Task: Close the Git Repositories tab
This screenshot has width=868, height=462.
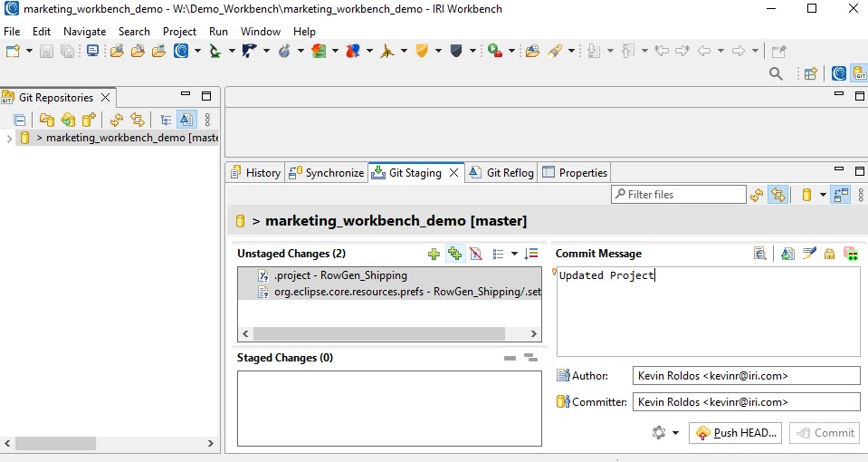Action: pos(105,98)
